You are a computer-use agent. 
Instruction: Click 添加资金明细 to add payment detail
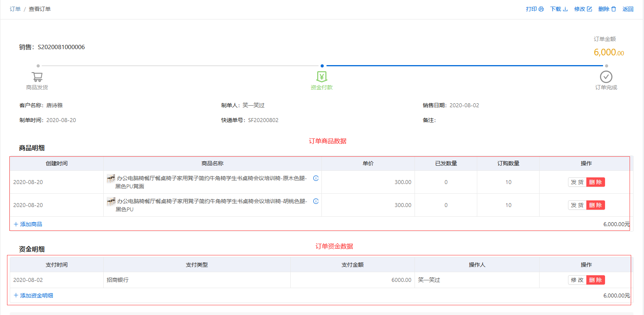(34, 296)
